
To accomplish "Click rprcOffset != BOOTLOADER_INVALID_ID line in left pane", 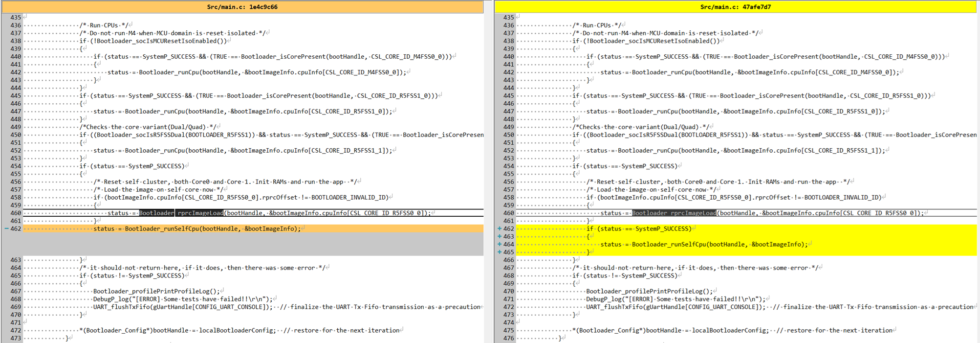I will coord(241,197).
